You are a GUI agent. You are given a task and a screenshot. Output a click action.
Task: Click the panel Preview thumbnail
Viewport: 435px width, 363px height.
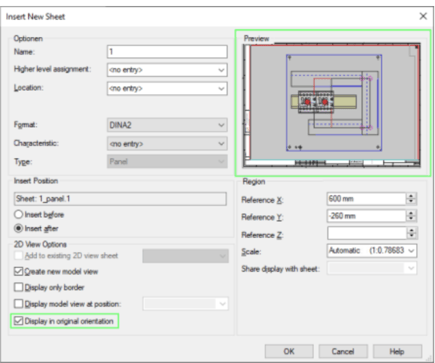[x=332, y=105]
